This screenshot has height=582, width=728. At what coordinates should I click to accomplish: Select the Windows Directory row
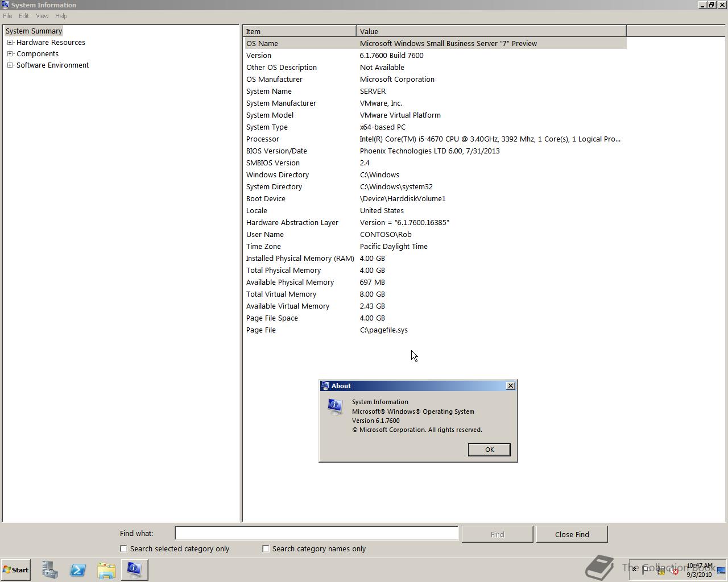435,174
